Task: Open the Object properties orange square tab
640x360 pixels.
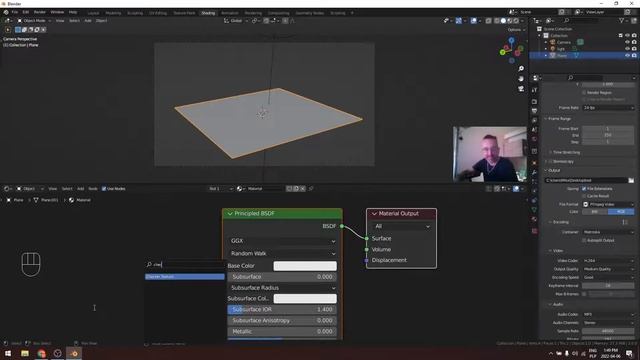Action: 534,163
